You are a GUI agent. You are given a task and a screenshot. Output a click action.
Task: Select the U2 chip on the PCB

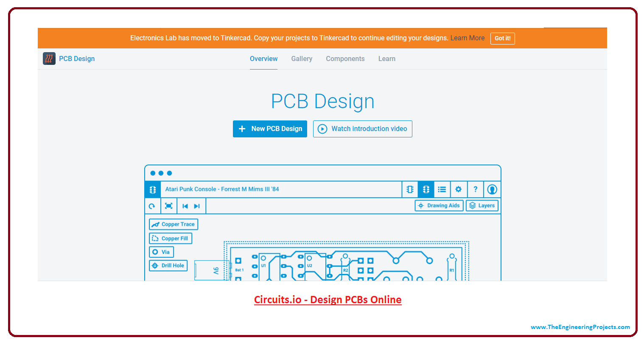[x=315, y=267]
